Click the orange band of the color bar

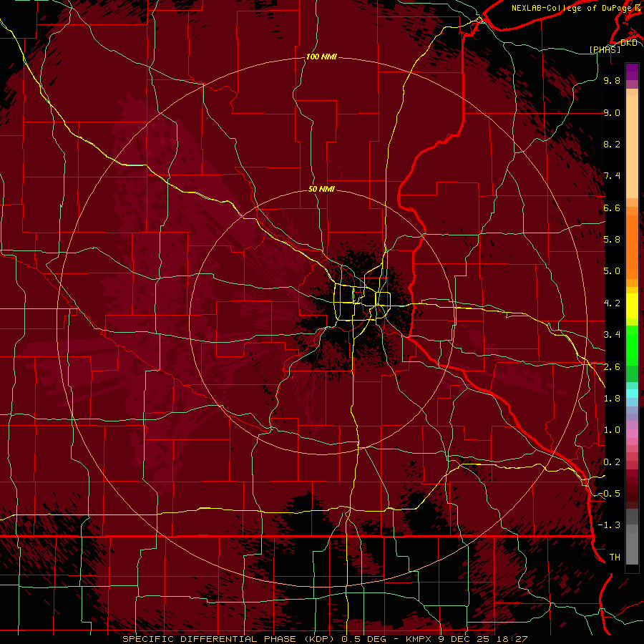point(632,246)
